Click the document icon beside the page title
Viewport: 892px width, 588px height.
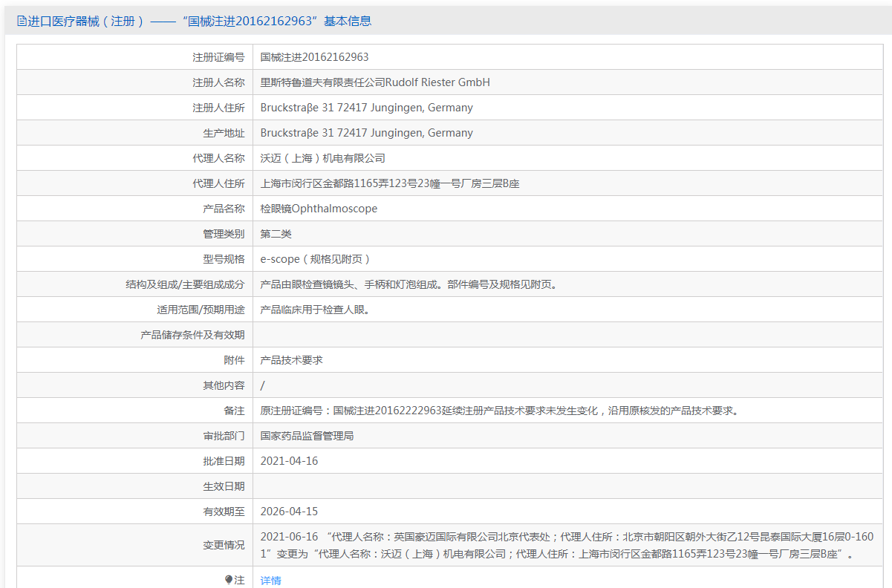22,22
